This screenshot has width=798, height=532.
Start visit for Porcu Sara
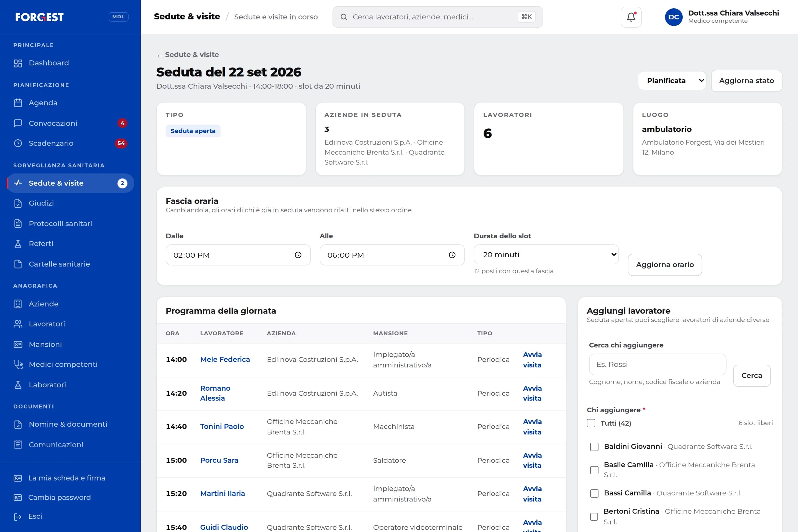tap(532, 461)
